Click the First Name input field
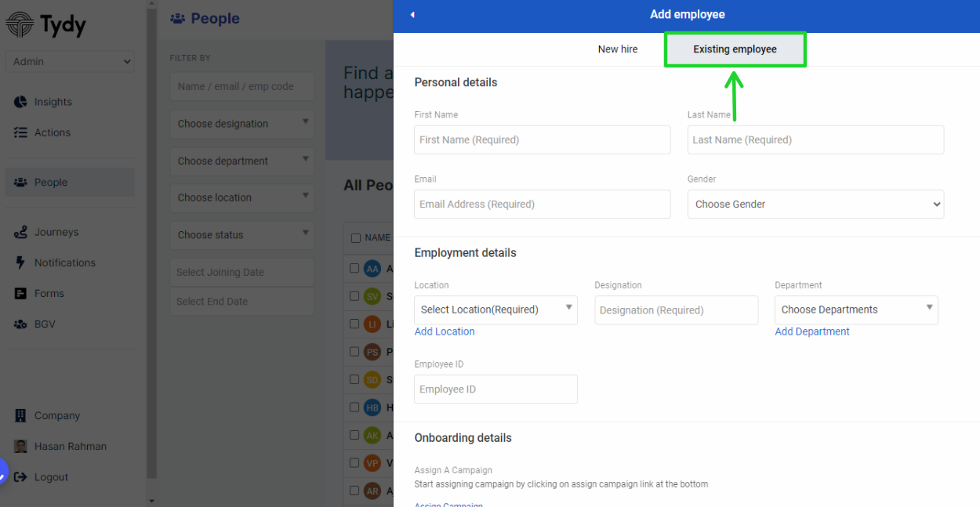The height and width of the screenshot is (507, 980). coord(543,139)
